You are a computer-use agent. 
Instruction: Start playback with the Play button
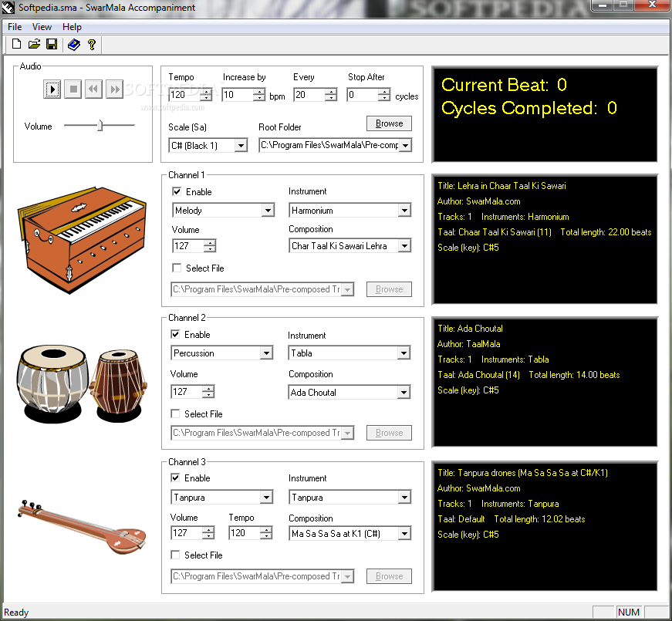52,89
